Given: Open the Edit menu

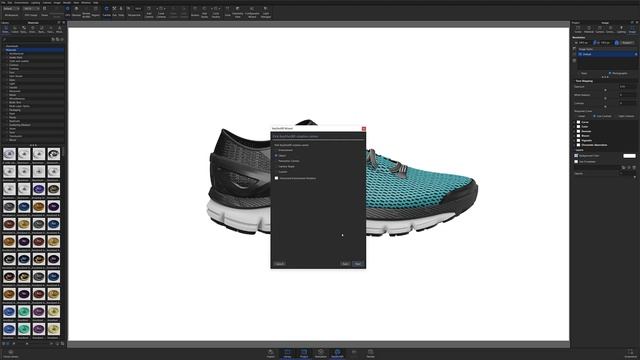Looking at the screenshot, I should 9,2.
